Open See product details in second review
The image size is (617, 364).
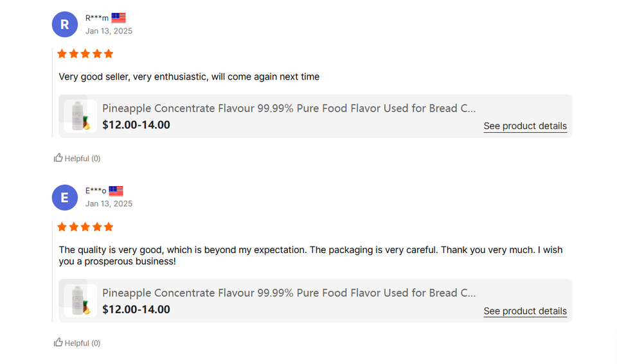point(525,311)
